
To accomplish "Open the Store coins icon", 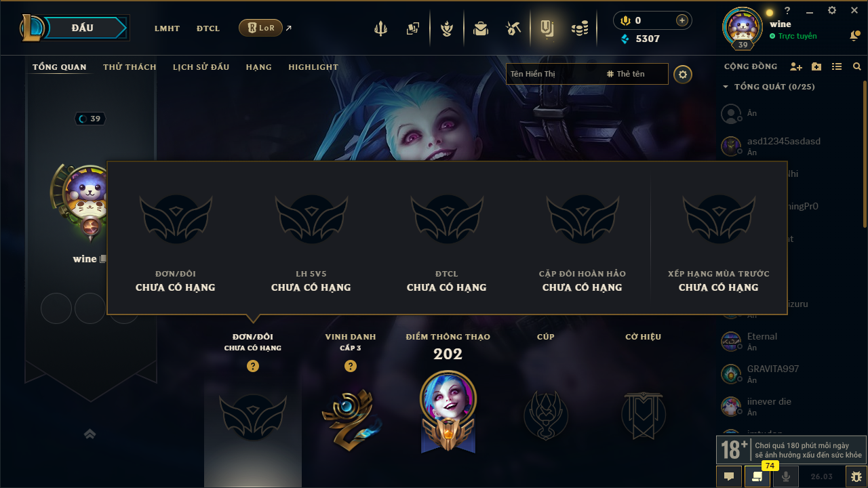I will (x=580, y=28).
